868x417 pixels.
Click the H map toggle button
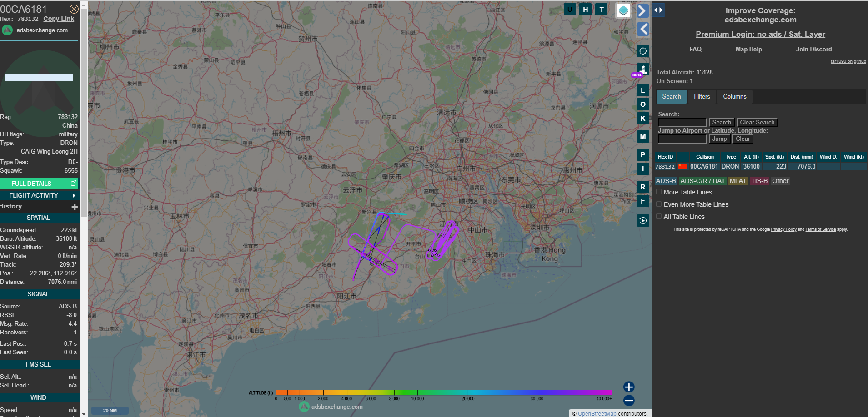(x=586, y=9)
